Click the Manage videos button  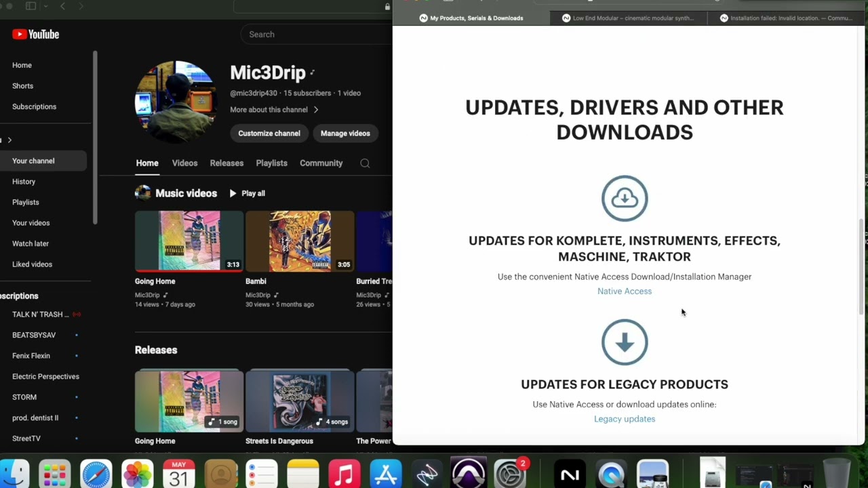coord(345,134)
